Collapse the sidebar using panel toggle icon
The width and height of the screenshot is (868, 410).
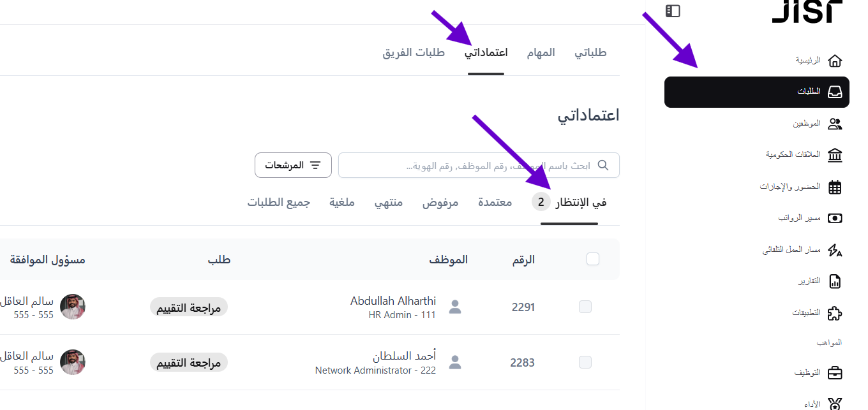(673, 11)
